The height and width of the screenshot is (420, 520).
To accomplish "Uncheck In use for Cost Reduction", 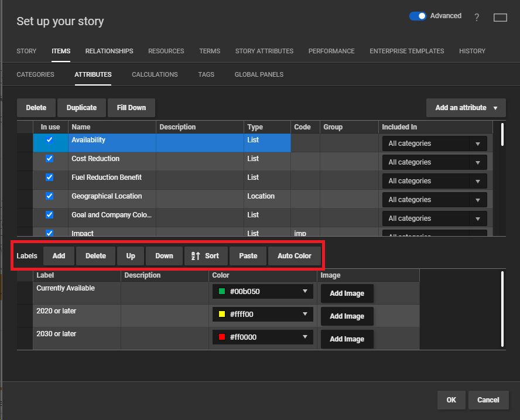I will pos(49,159).
